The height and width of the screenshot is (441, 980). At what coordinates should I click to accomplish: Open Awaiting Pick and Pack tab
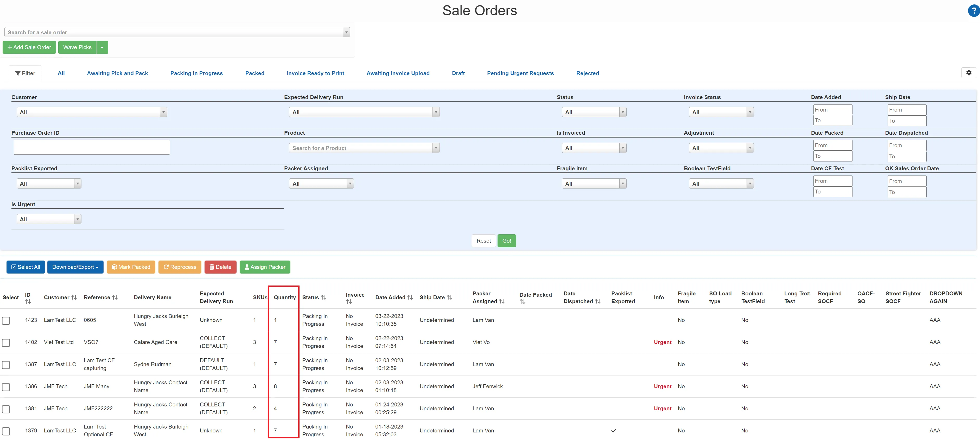117,73
